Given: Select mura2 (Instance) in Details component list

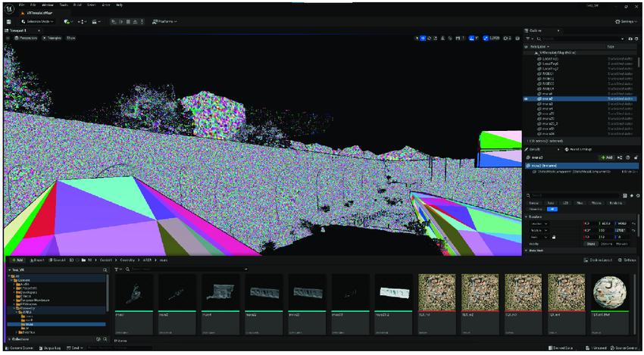Looking at the screenshot, I should tap(581, 166).
